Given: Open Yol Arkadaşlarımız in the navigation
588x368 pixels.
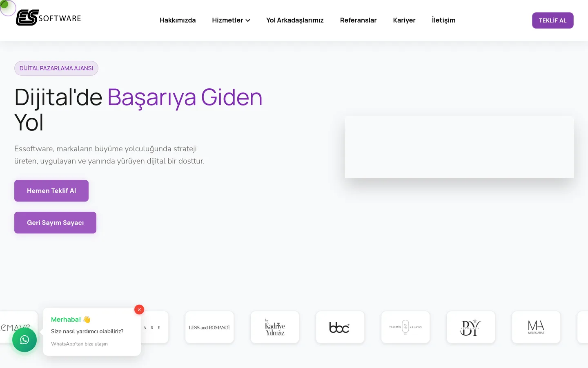Looking at the screenshot, I should [295, 20].
